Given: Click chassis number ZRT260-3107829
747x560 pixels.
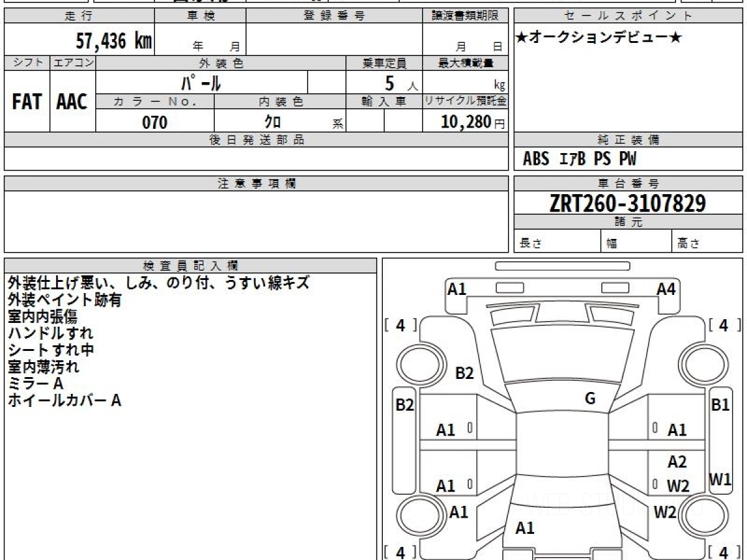Looking at the screenshot, I should click(628, 203).
